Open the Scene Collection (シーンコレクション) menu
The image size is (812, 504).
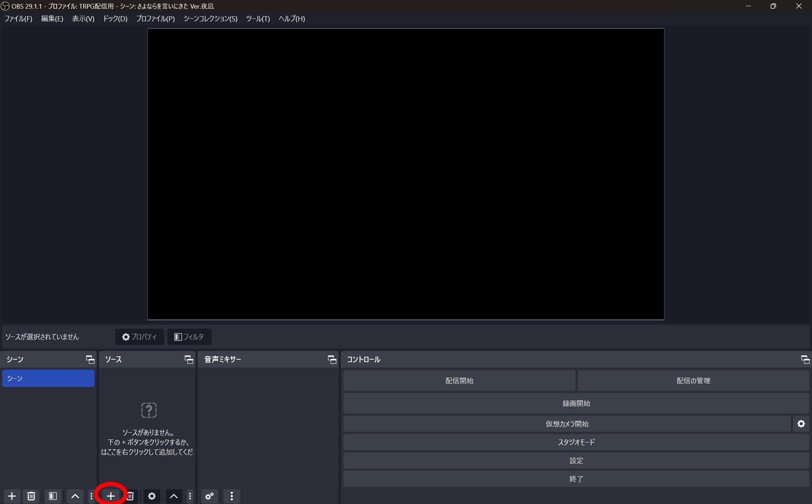(210, 19)
